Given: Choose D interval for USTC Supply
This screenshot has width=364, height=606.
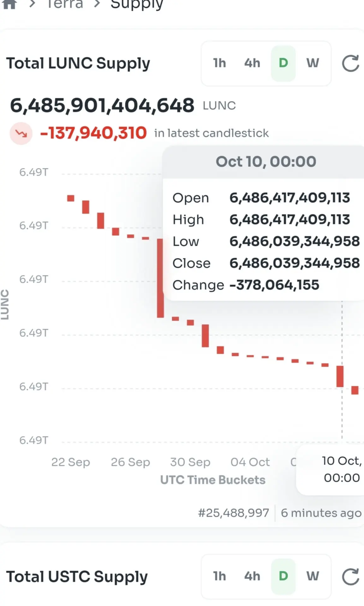Looking at the screenshot, I should pos(283,576).
